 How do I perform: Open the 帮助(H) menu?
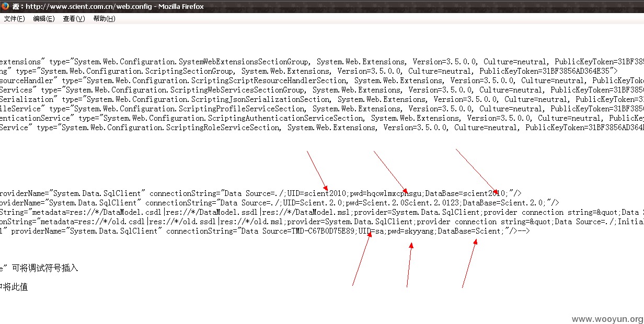(104, 19)
